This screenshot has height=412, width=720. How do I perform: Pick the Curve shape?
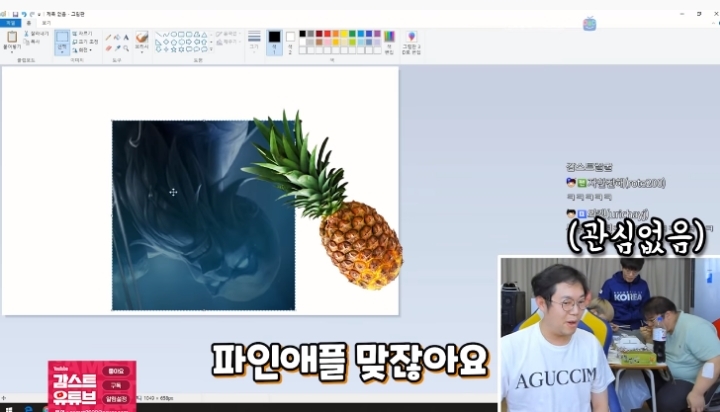(x=166, y=34)
